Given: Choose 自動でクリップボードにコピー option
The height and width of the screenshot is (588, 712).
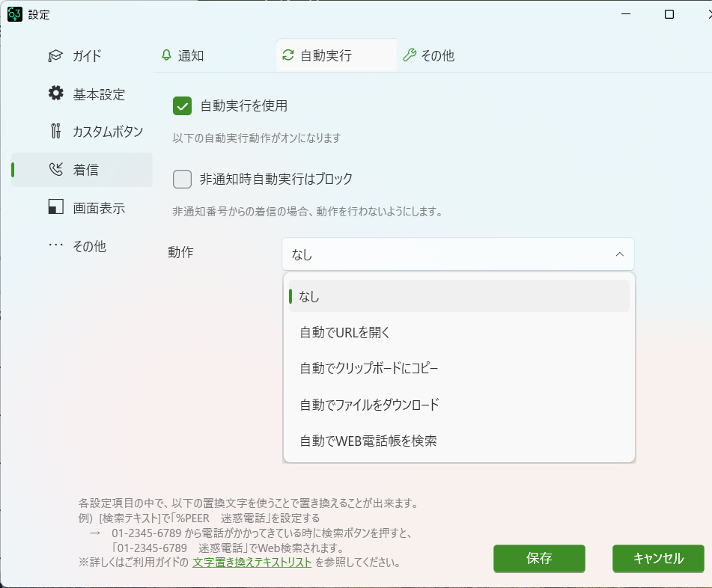Looking at the screenshot, I should tap(368, 369).
